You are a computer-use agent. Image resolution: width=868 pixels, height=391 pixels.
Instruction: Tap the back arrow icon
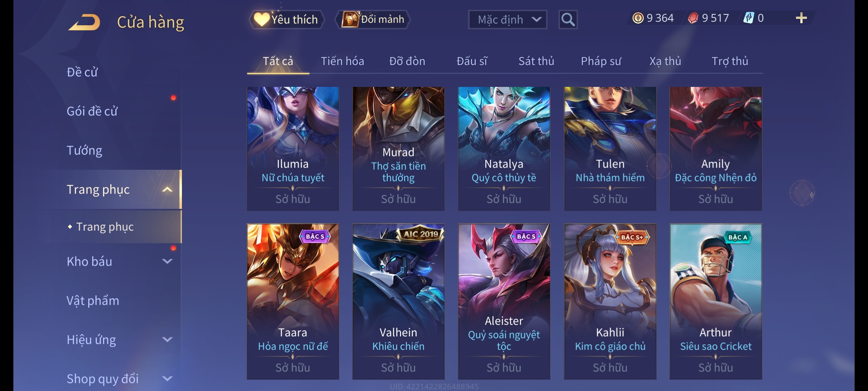coord(85,22)
